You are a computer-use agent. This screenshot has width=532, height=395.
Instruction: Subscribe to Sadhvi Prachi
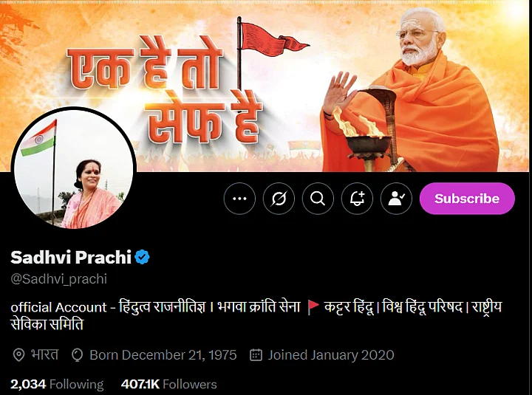tap(467, 199)
